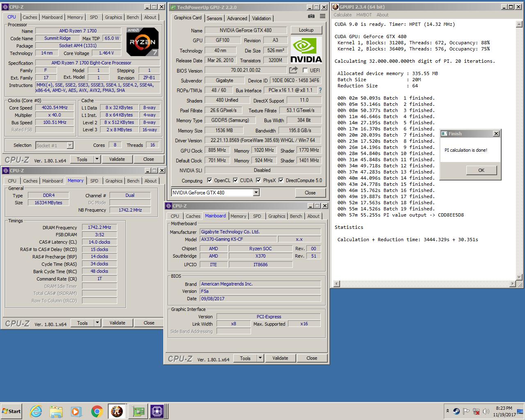
Task: Click Close in Mainboard CPU-Z window
Action: click(312, 358)
